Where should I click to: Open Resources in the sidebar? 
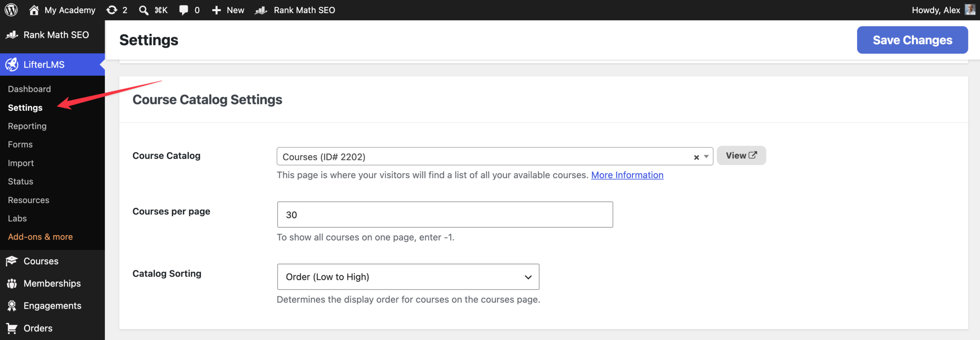[x=29, y=200]
